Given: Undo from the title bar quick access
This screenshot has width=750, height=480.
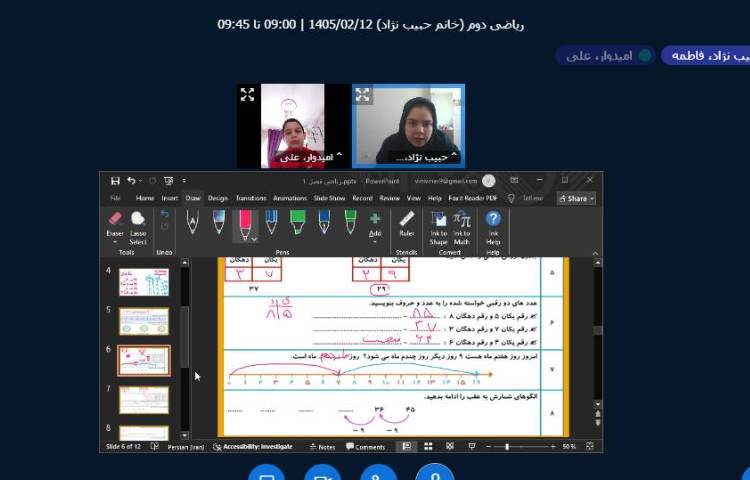Looking at the screenshot, I should [131, 181].
